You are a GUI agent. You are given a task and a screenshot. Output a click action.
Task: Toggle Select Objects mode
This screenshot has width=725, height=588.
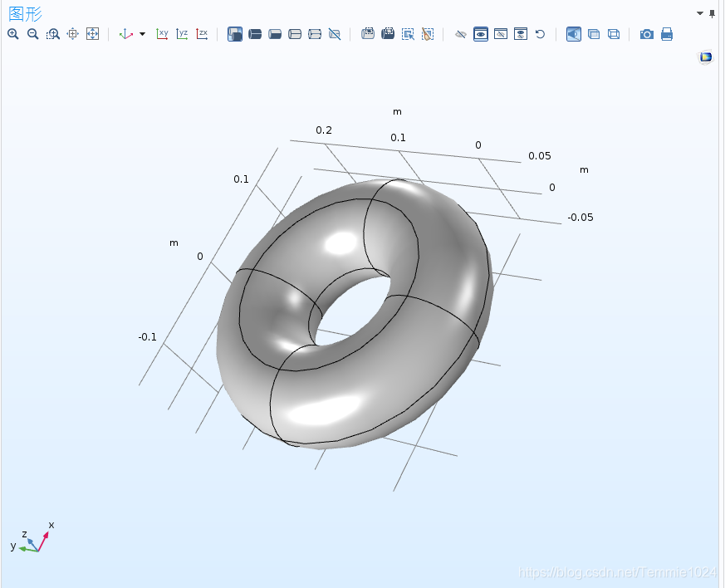[235, 34]
